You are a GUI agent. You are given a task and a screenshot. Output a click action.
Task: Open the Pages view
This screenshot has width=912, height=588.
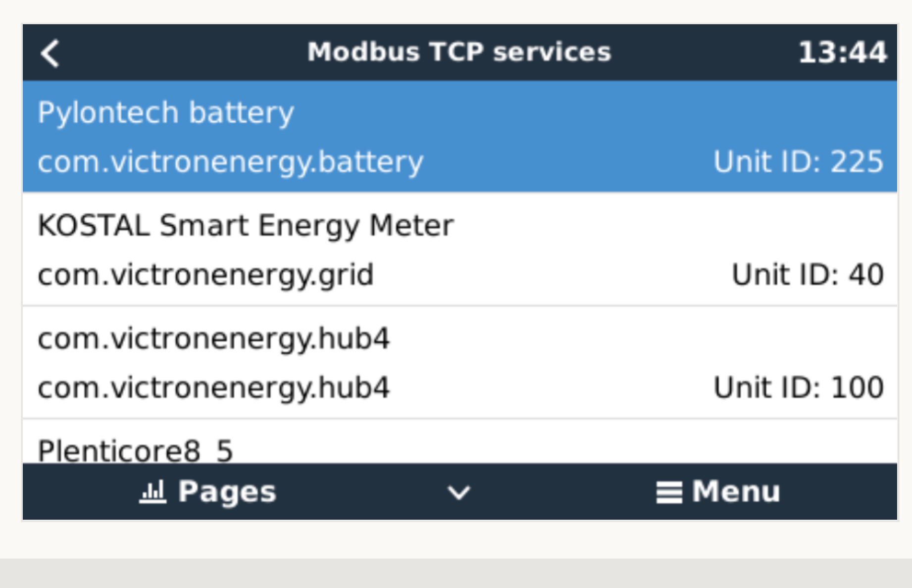pos(227,491)
